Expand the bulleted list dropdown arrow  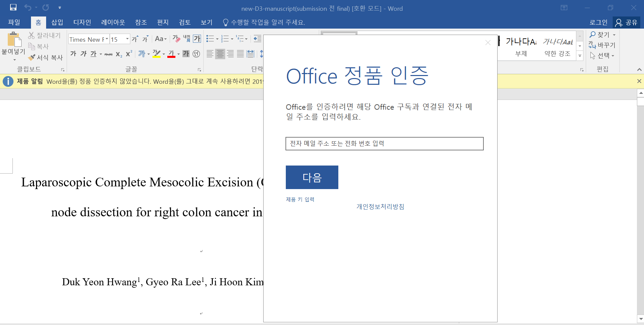click(x=217, y=39)
